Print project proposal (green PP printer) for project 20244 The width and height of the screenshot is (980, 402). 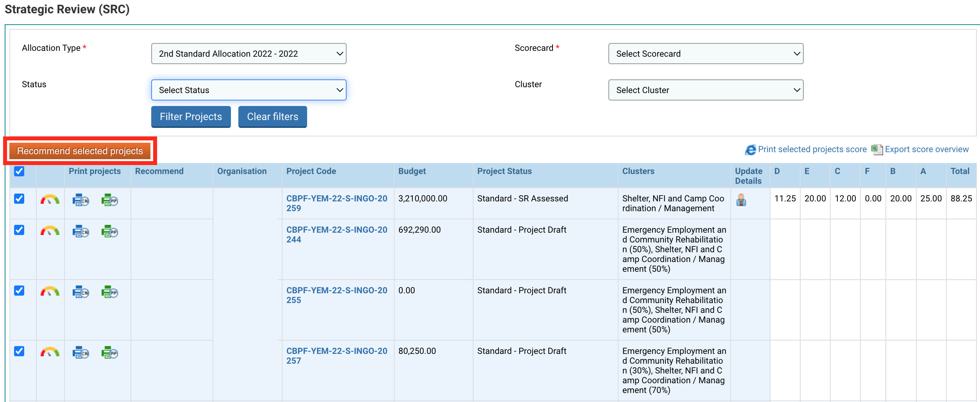pos(110,232)
